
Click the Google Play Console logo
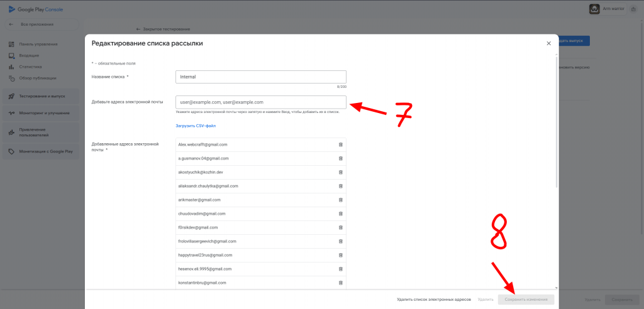[36, 9]
